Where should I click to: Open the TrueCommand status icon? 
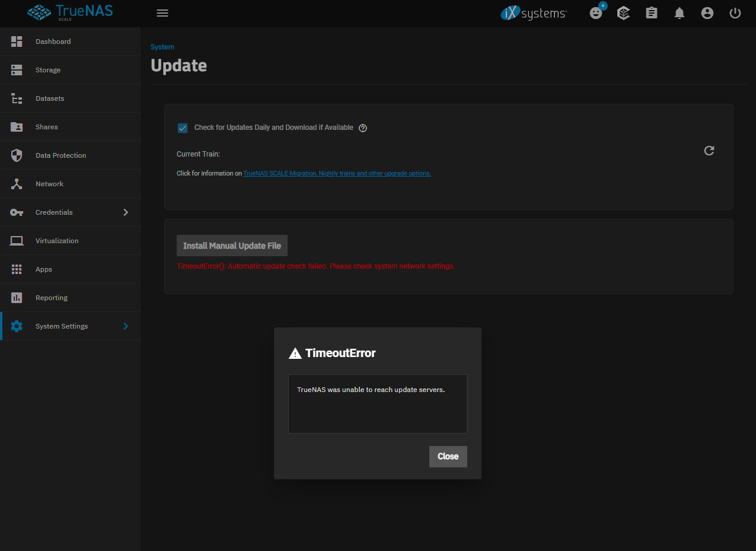623,13
